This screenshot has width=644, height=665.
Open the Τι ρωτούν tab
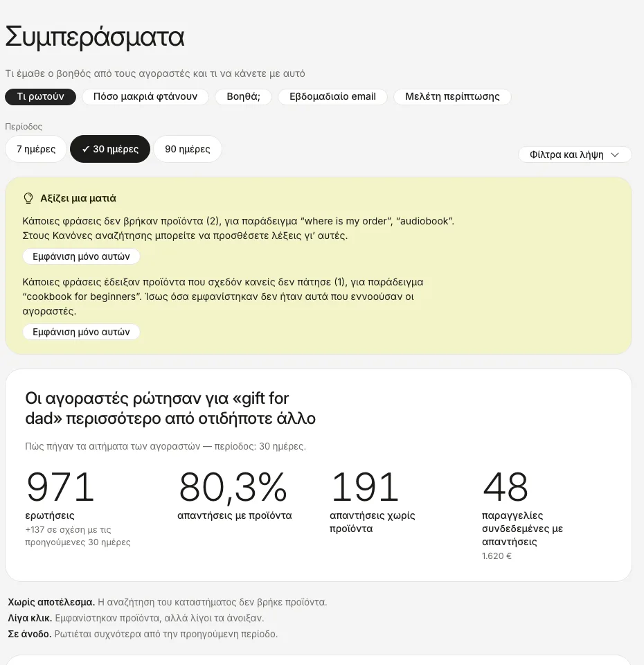41,97
